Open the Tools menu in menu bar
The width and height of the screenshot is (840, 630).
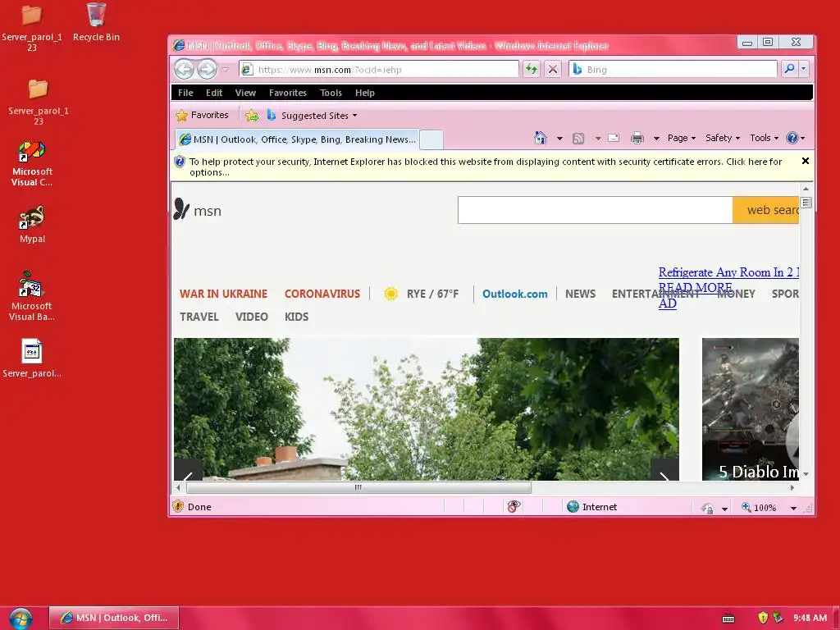pos(331,93)
